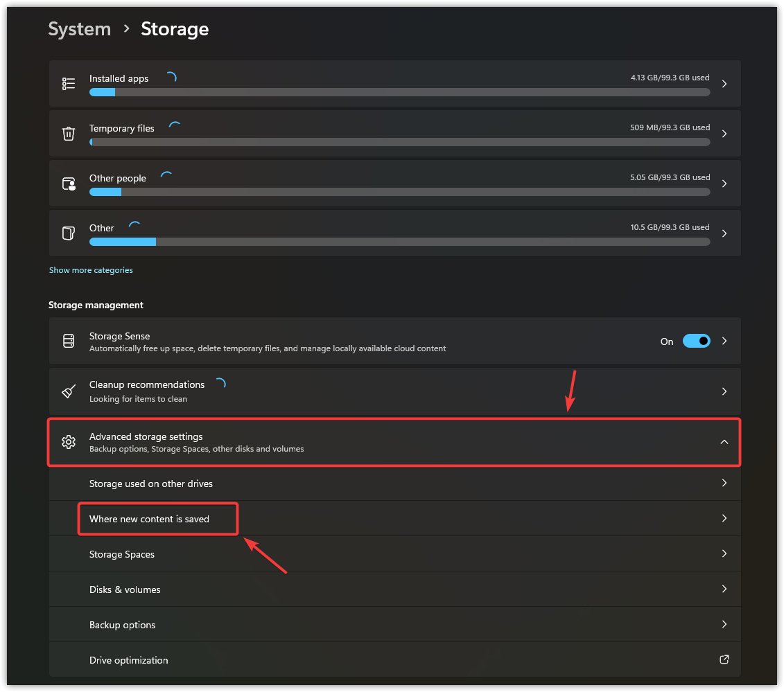Open the Storage Sense options chevron
Viewport: 784px width, 692px height.
(724, 341)
